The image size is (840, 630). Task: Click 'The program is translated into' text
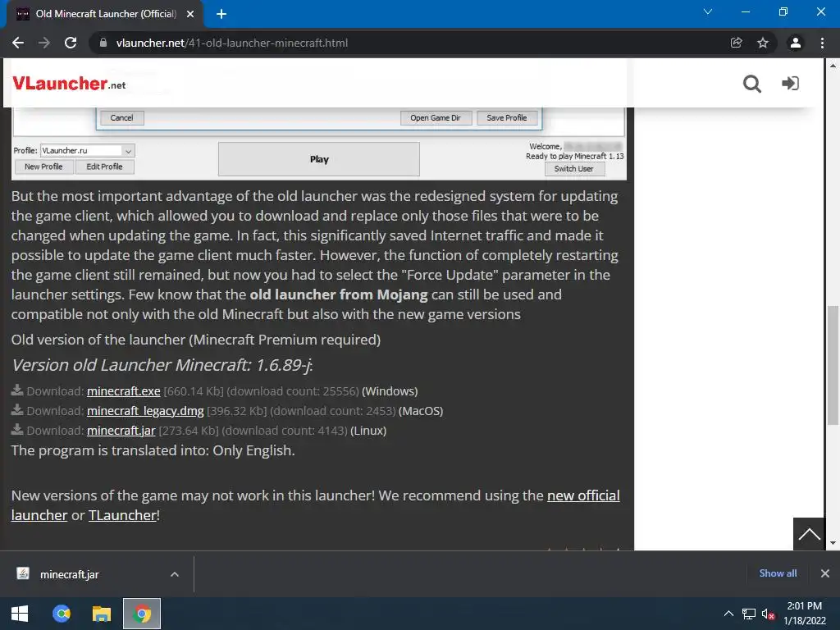click(153, 451)
